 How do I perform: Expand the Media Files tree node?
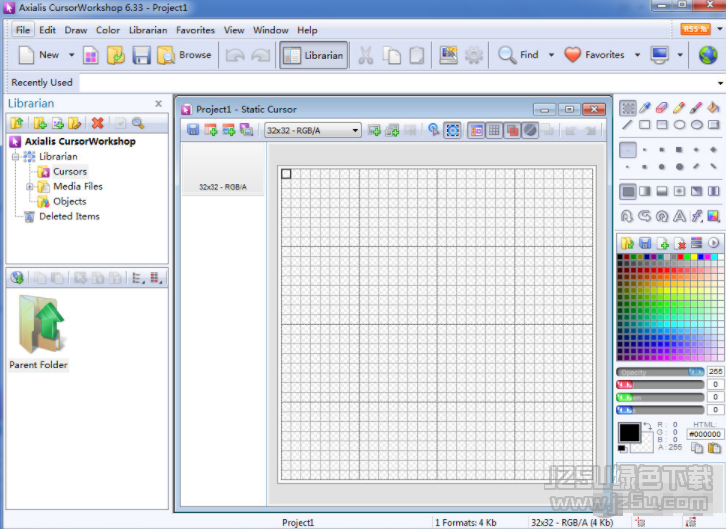pyautogui.click(x=30, y=187)
